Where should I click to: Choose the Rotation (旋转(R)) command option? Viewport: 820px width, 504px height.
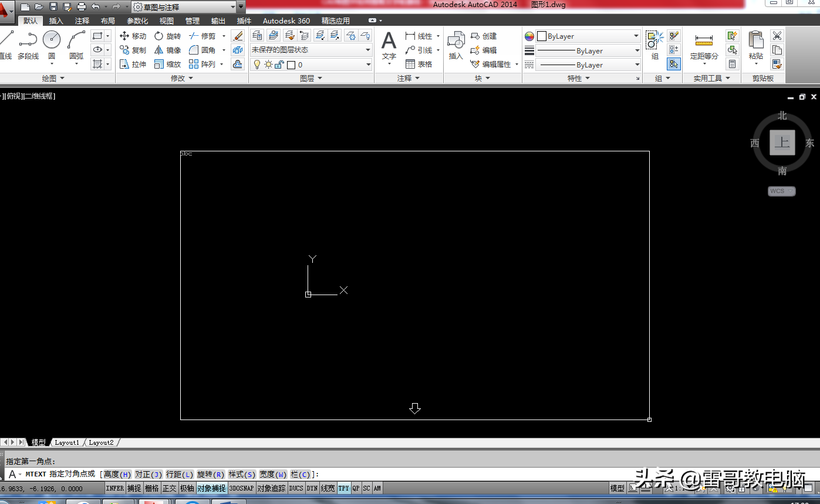coord(211,474)
